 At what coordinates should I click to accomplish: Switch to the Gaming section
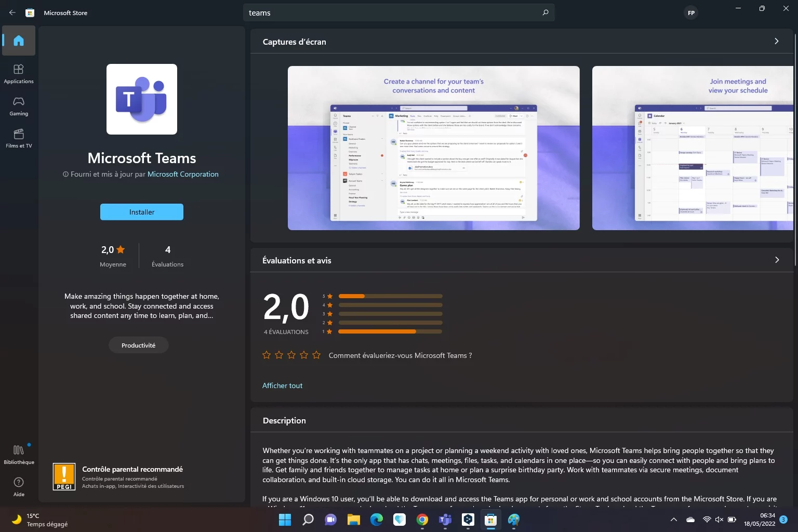click(x=19, y=105)
